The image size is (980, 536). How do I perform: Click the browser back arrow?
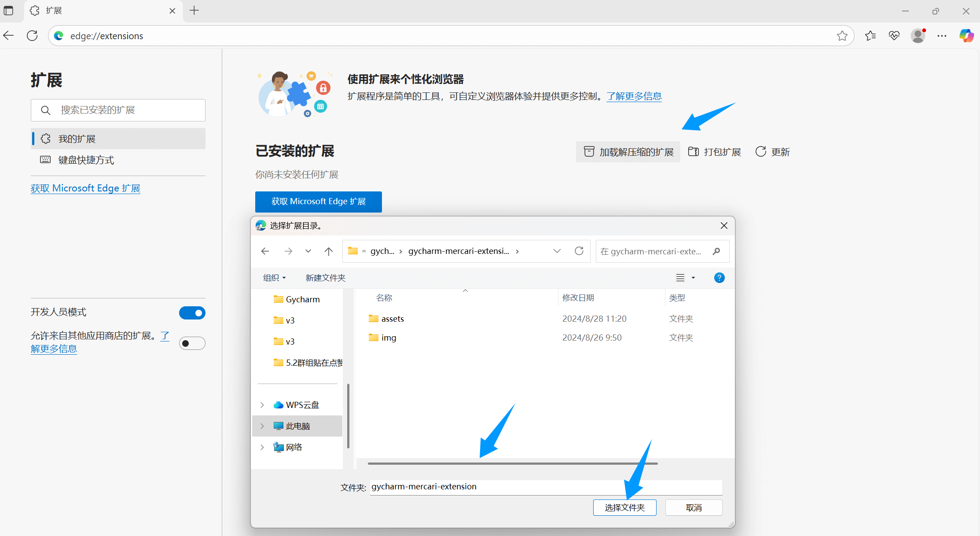pyautogui.click(x=9, y=36)
